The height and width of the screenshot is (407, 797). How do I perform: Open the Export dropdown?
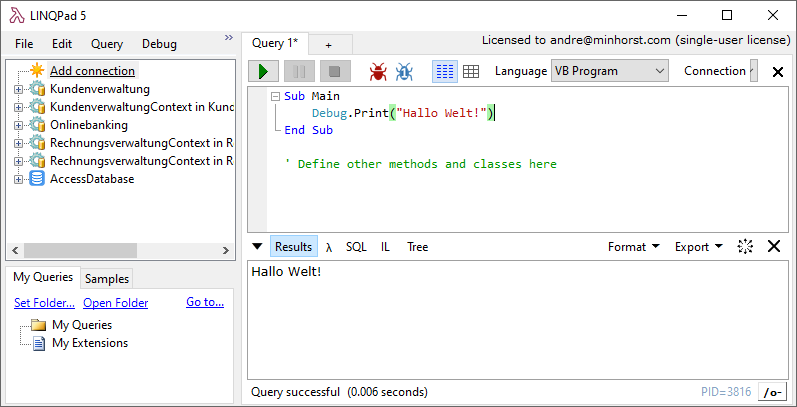[x=698, y=247]
